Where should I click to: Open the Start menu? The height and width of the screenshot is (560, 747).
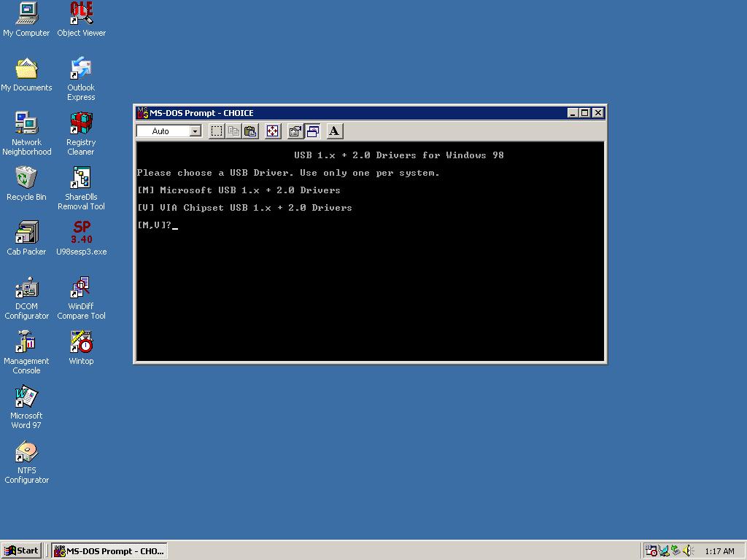pyautogui.click(x=21, y=551)
